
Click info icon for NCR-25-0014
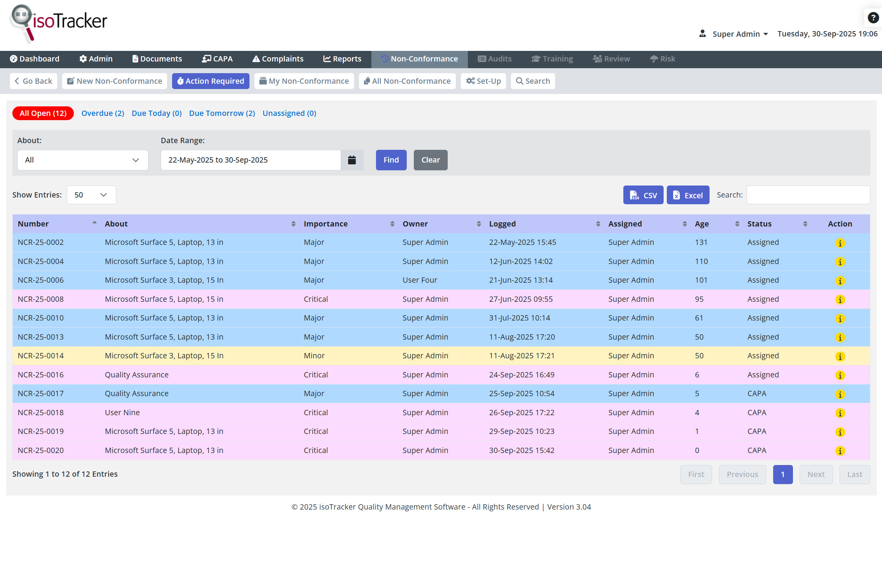click(x=840, y=356)
